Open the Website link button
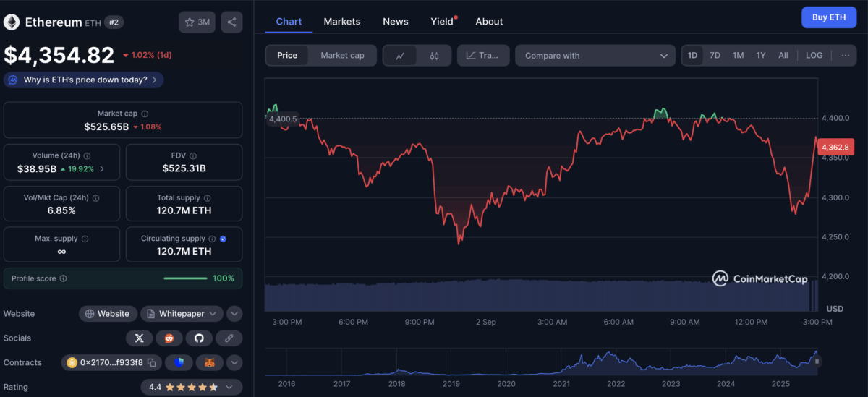868x397 pixels. 107,314
